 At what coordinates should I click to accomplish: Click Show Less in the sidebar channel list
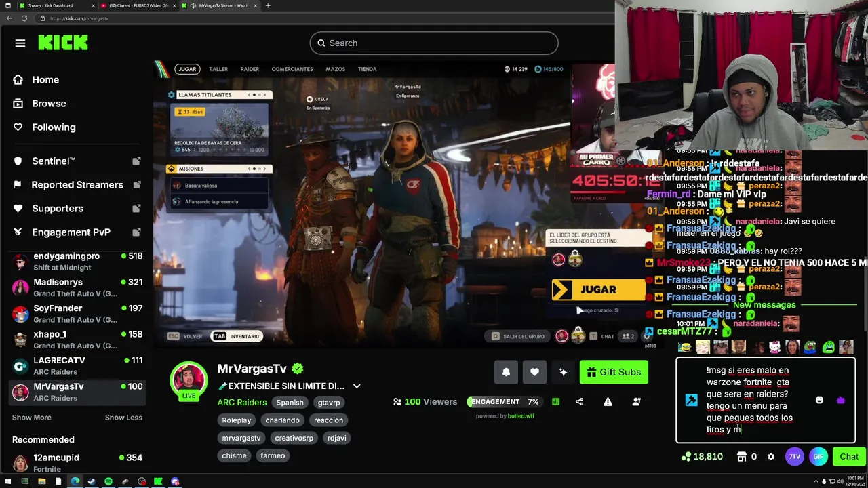point(123,418)
